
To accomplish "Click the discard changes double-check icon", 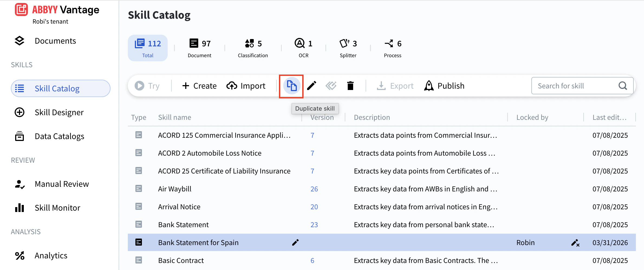I will coord(331,86).
